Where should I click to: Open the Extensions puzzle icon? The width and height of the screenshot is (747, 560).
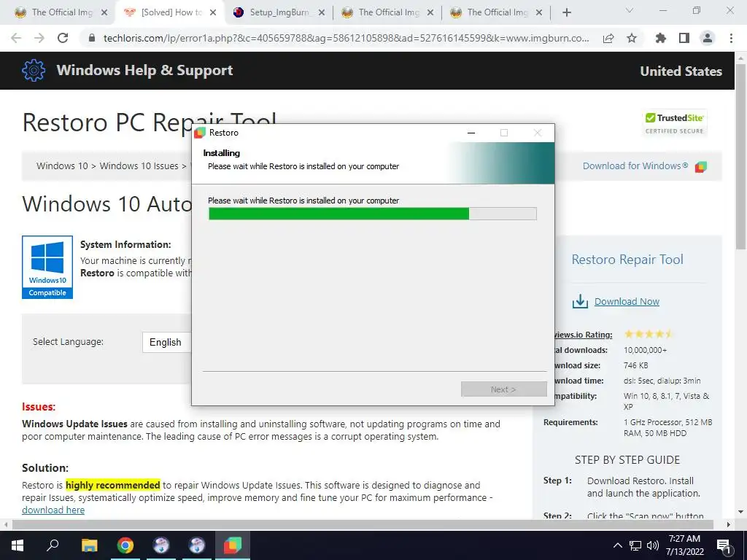click(661, 38)
